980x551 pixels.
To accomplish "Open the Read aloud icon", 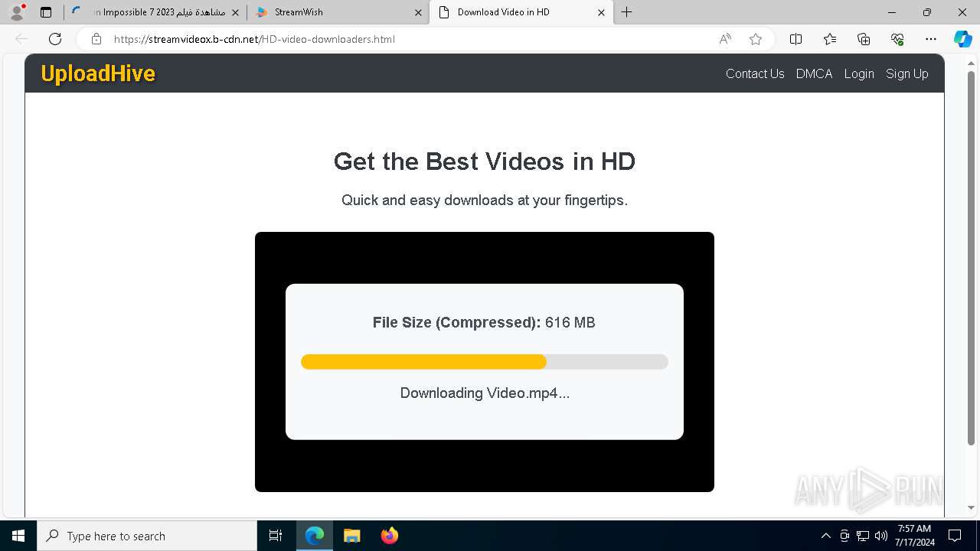I will (x=725, y=39).
